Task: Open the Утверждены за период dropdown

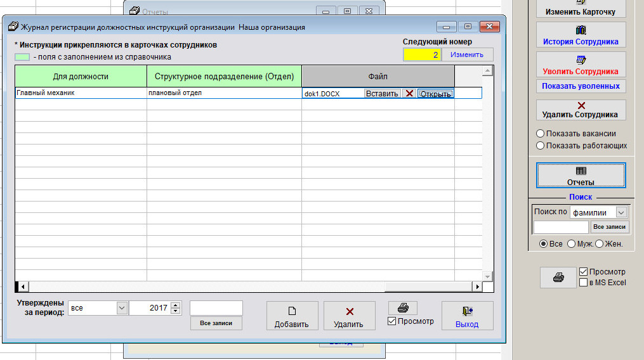Action: tap(122, 308)
